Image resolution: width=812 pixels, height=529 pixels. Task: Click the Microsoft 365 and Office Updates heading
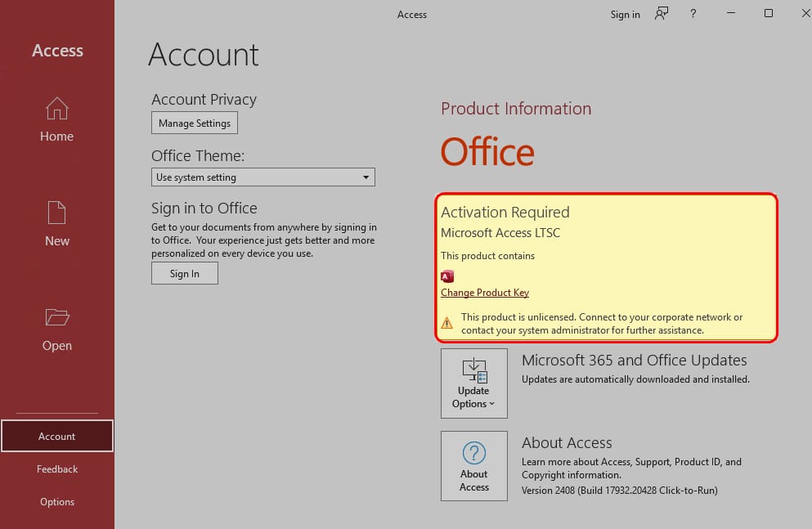pyautogui.click(x=634, y=360)
